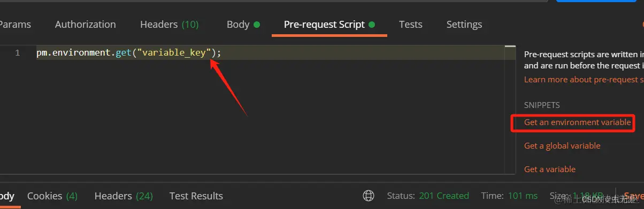This screenshot has height=209, width=644.
Task: Click the 201 Created status label
Action: 444,196
